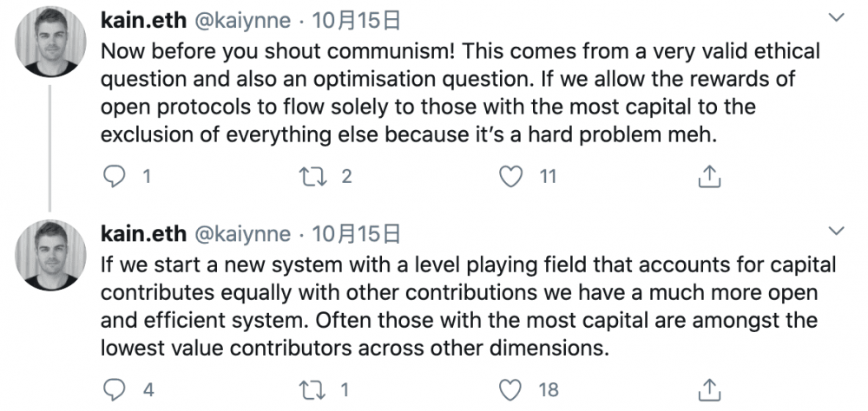Image resolution: width=868 pixels, height=411 pixels.
Task: Click the @kaiynne handle in first tweet
Action: click(242, 19)
